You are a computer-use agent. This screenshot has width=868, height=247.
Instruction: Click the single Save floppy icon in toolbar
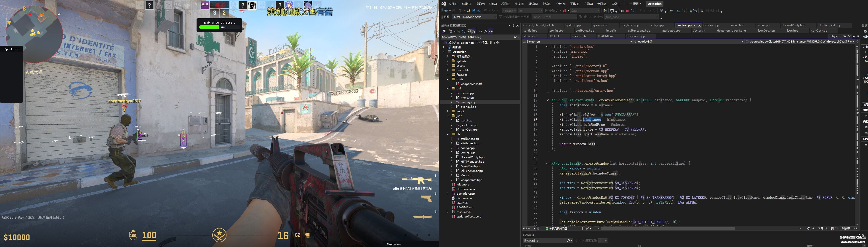click(x=474, y=11)
